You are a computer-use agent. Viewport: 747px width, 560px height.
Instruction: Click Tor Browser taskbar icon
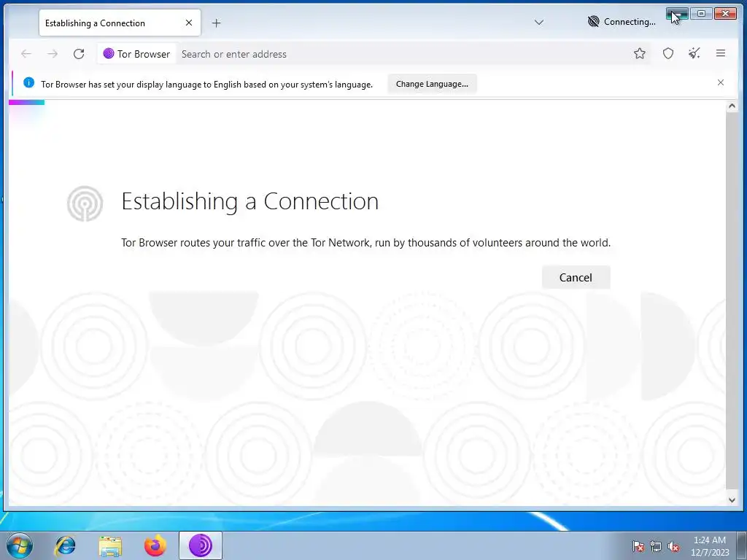(x=201, y=545)
